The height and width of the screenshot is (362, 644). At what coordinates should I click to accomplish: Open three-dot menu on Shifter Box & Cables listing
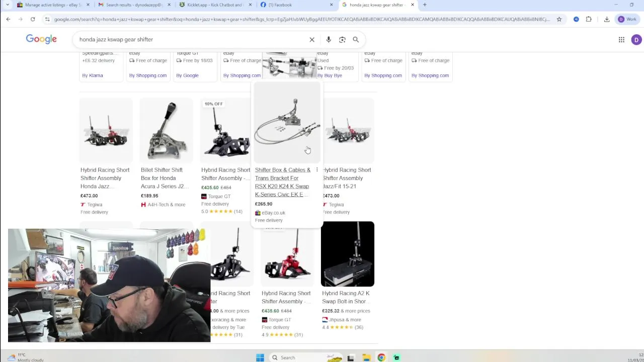317,170
